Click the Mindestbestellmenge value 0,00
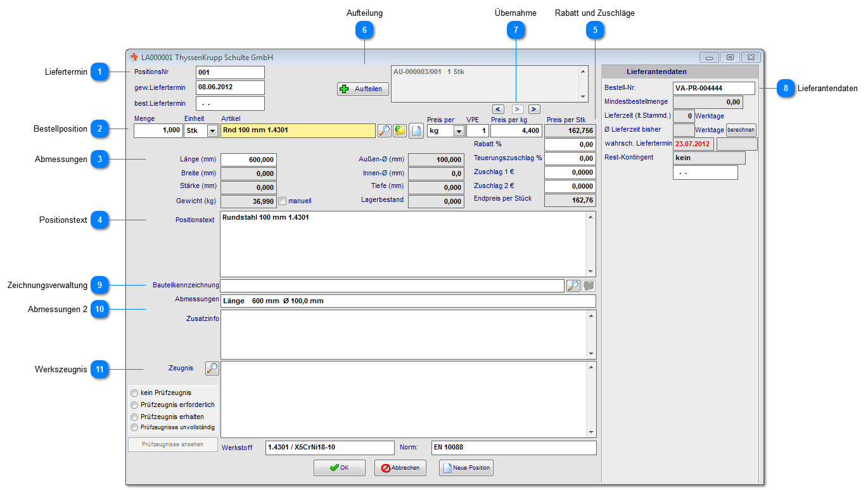Viewport: 868px width, 490px height. click(708, 102)
